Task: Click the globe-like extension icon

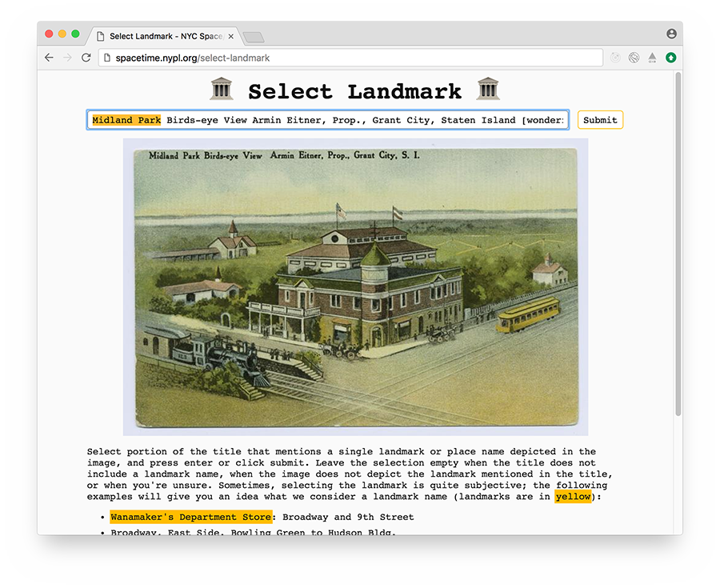Action: [x=634, y=58]
